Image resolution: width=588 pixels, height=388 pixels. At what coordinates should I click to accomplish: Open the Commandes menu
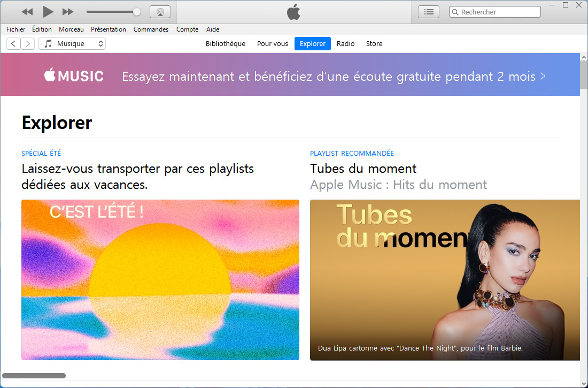[151, 29]
